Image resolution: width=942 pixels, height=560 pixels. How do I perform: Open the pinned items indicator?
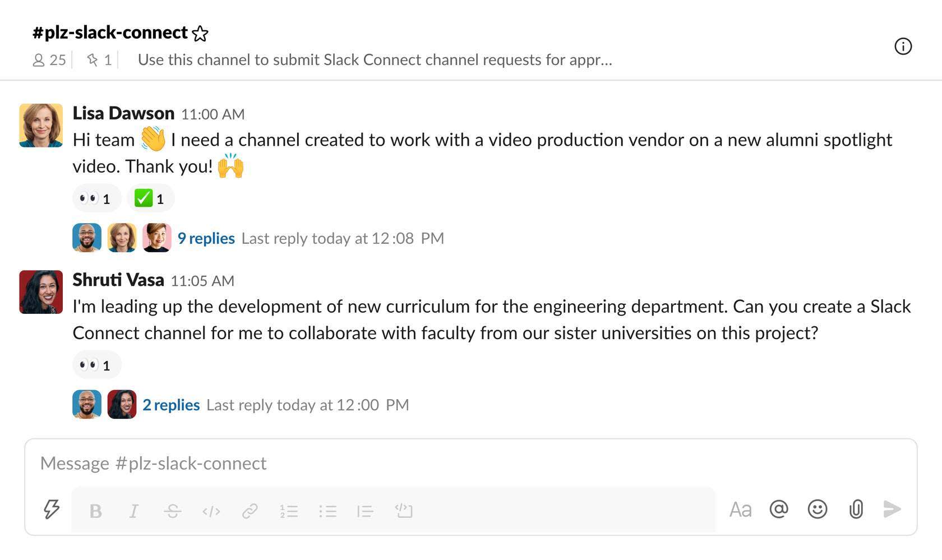(x=99, y=60)
